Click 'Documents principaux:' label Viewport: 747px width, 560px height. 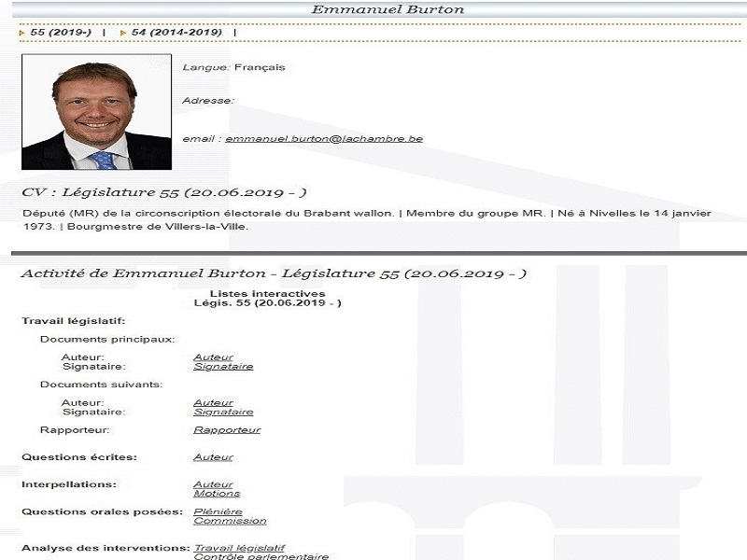(107, 340)
